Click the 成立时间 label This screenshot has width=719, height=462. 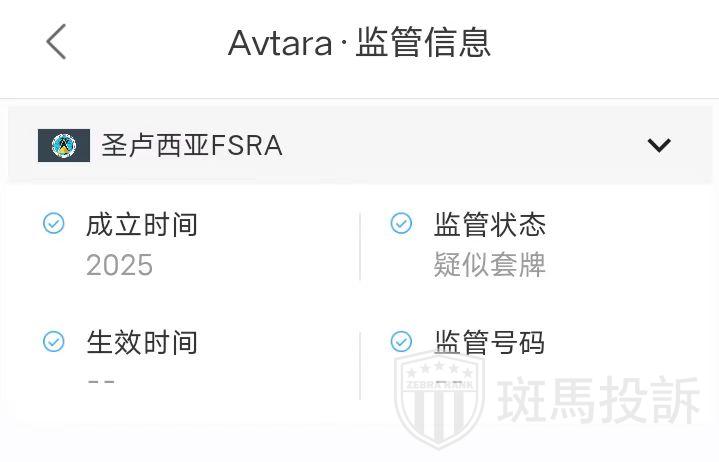coord(142,225)
